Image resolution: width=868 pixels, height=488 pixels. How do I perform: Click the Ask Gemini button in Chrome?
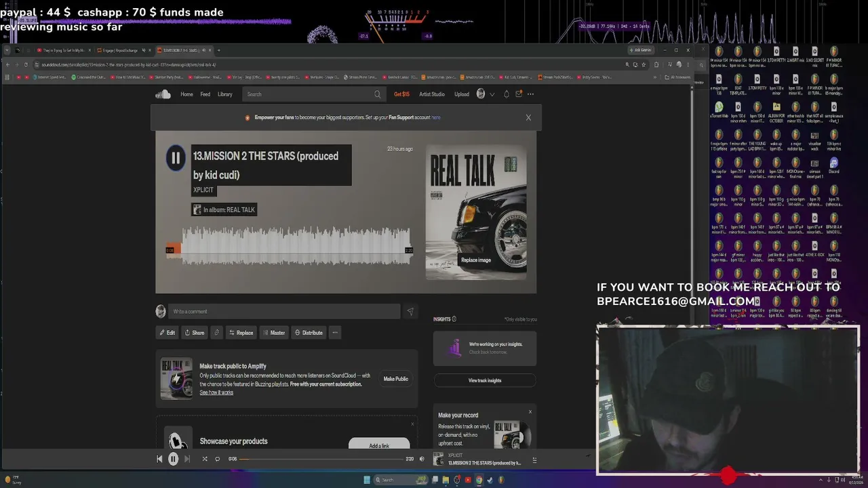coord(640,50)
